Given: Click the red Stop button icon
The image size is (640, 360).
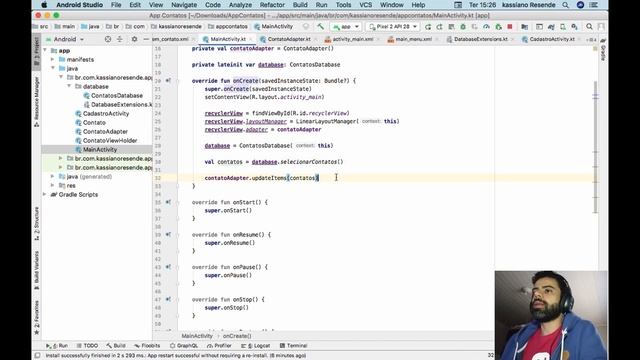Looking at the screenshot, I should point(510,27).
